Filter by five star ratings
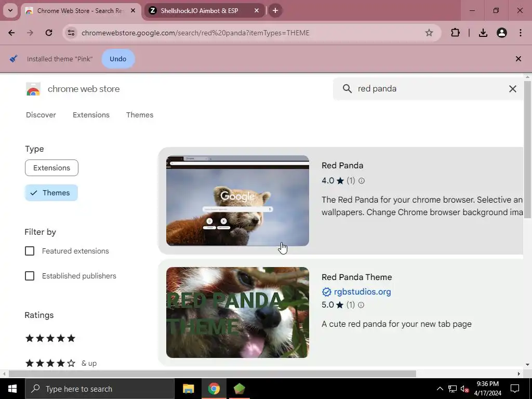The width and height of the screenshot is (532, 399). (x=50, y=338)
